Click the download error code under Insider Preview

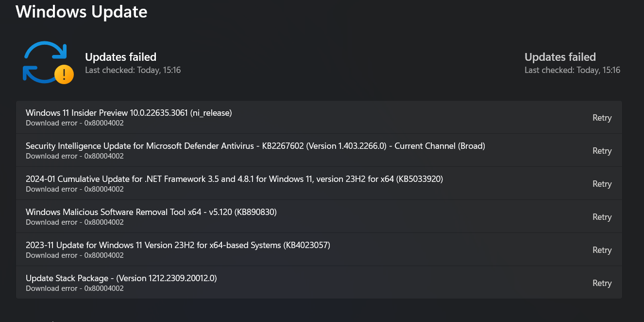75,123
